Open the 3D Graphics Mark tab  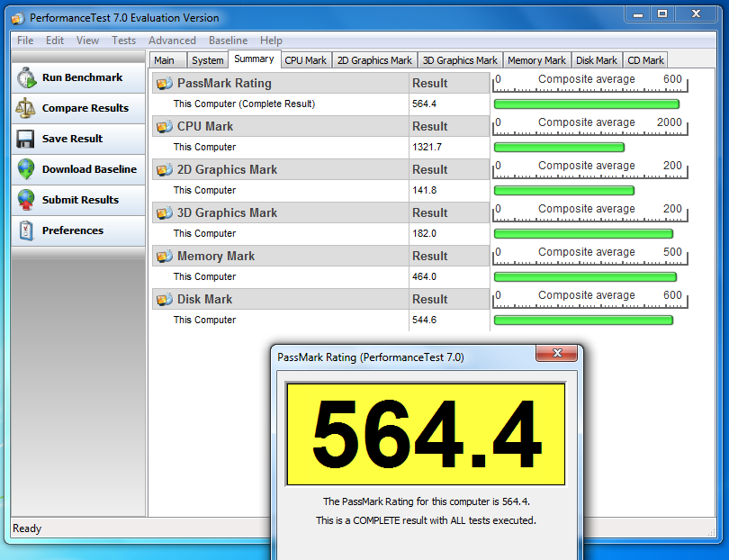point(460,60)
